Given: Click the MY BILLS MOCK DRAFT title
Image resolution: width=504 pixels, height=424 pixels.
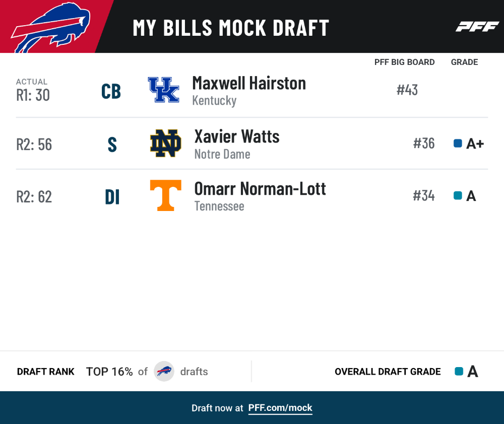Looking at the screenshot, I should click(x=231, y=28).
